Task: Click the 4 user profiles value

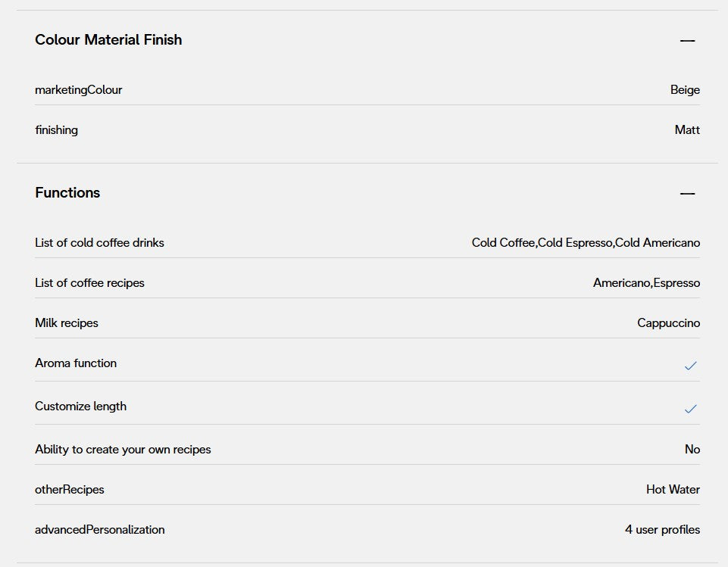Action: (x=662, y=530)
